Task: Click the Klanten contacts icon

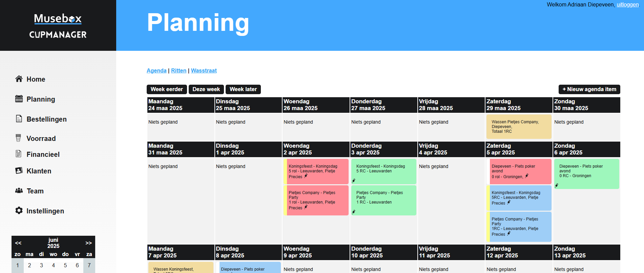Action: pos(19,170)
